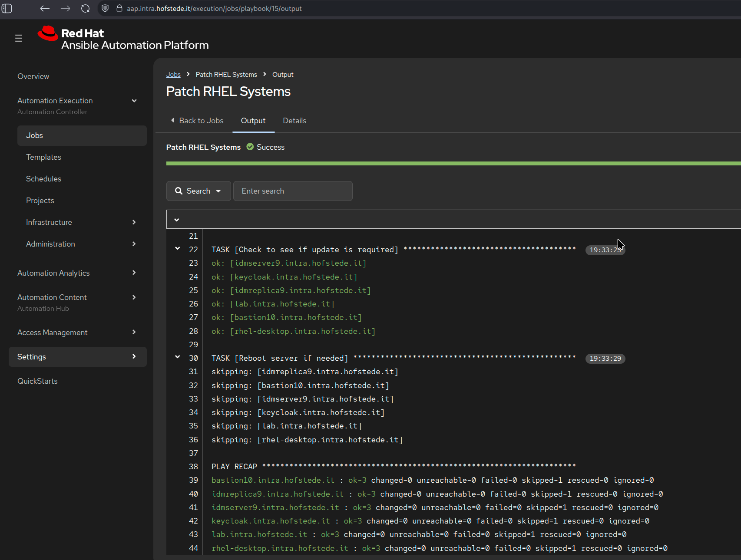Collapse all output with top chevron
The width and height of the screenshot is (741, 560).
(x=177, y=220)
